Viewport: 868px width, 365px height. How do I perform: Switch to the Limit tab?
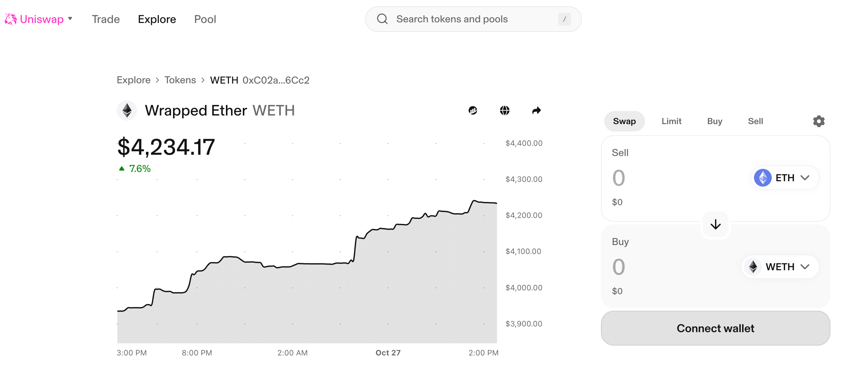pyautogui.click(x=671, y=121)
